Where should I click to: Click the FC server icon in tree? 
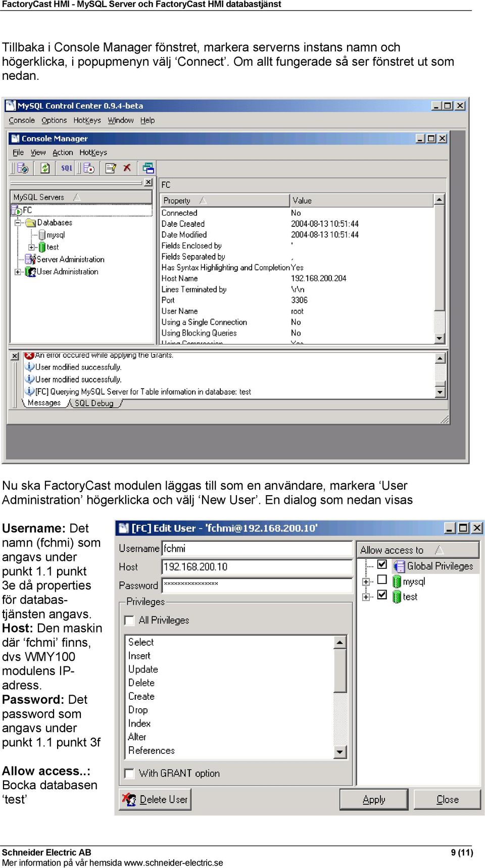17,210
